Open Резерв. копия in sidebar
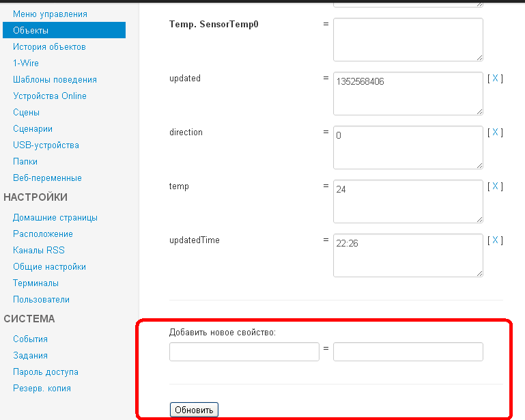The width and height of the screenshot is (525, 420). (x=42, y=388)
